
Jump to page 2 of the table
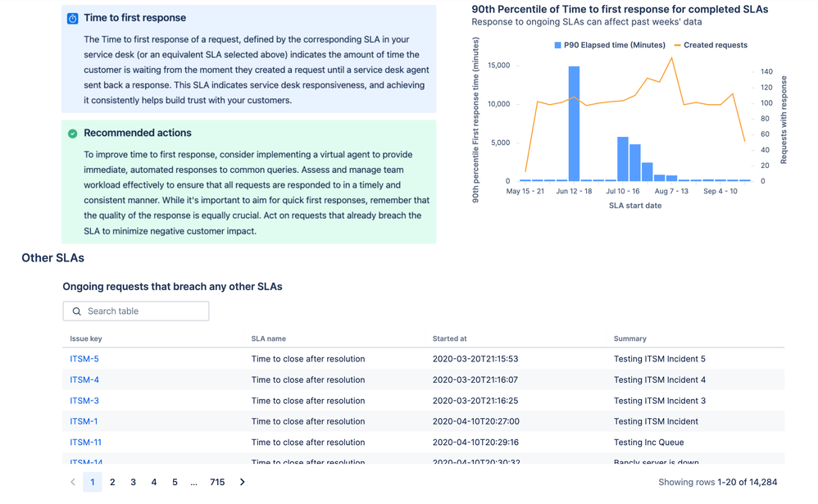[112, 482]
